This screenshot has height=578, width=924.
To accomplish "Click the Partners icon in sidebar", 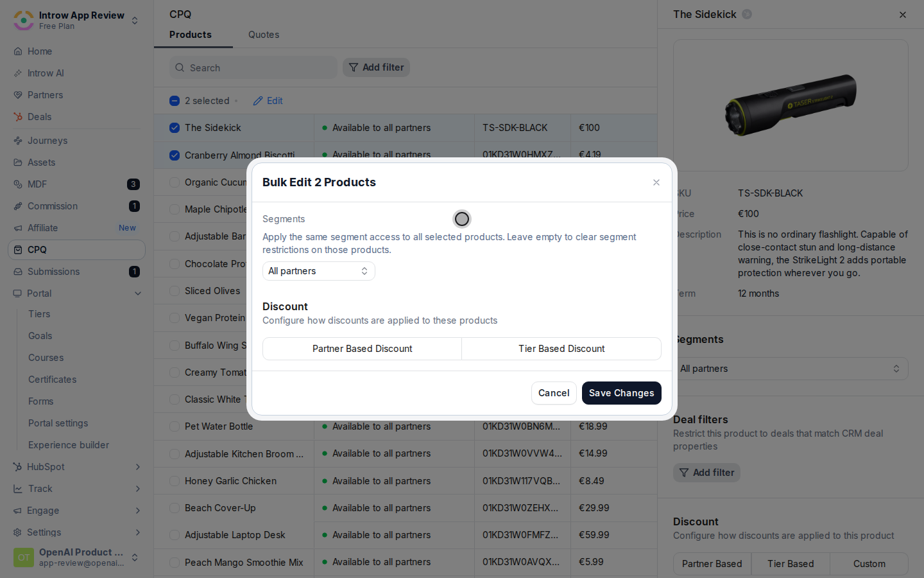I will 18,95.
